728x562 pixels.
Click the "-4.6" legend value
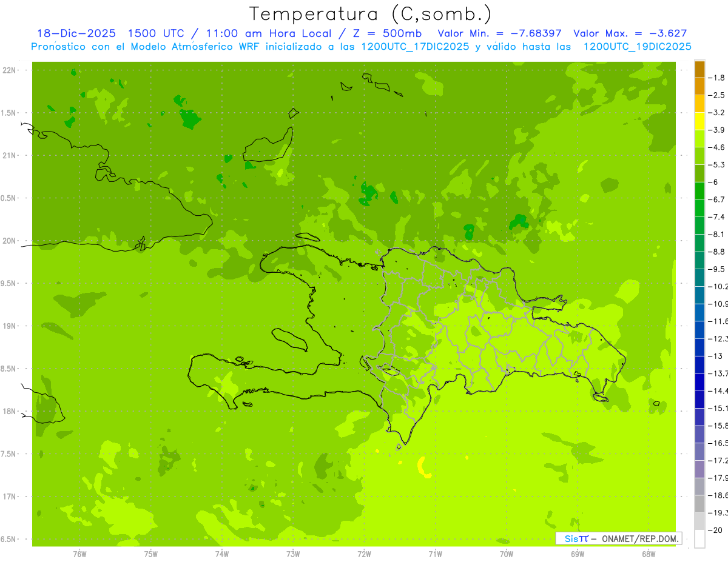point(716,147)
